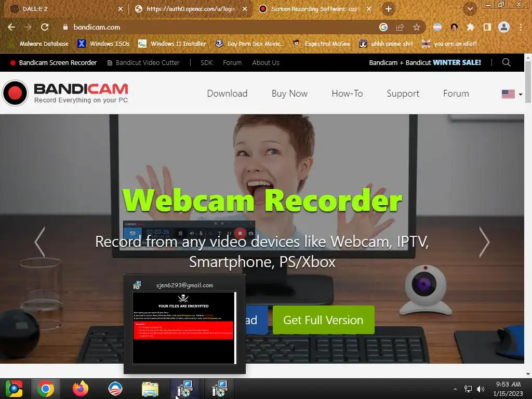Open the Windows Start button

point(14,389)
